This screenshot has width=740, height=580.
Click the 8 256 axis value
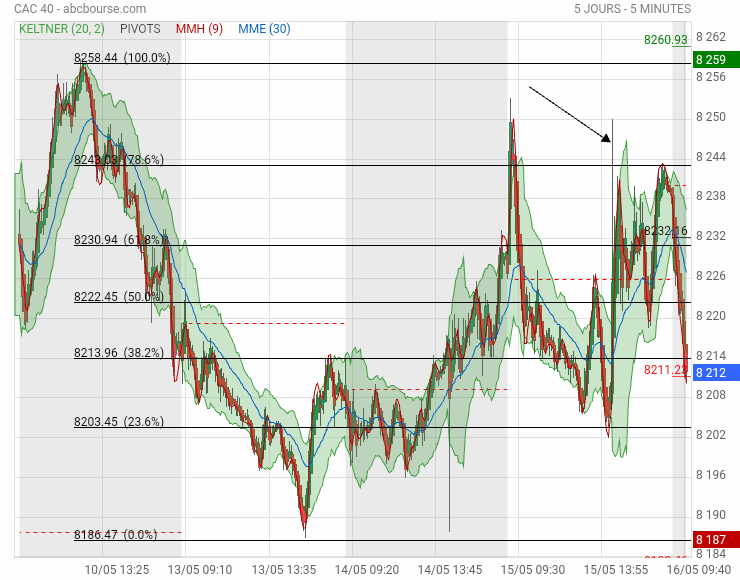(711, 76)
